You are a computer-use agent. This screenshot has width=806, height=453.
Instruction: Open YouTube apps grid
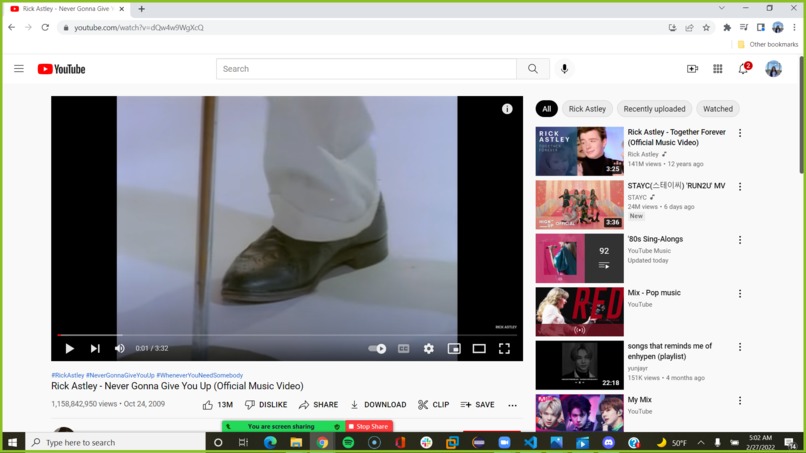(x=718, y=69)
